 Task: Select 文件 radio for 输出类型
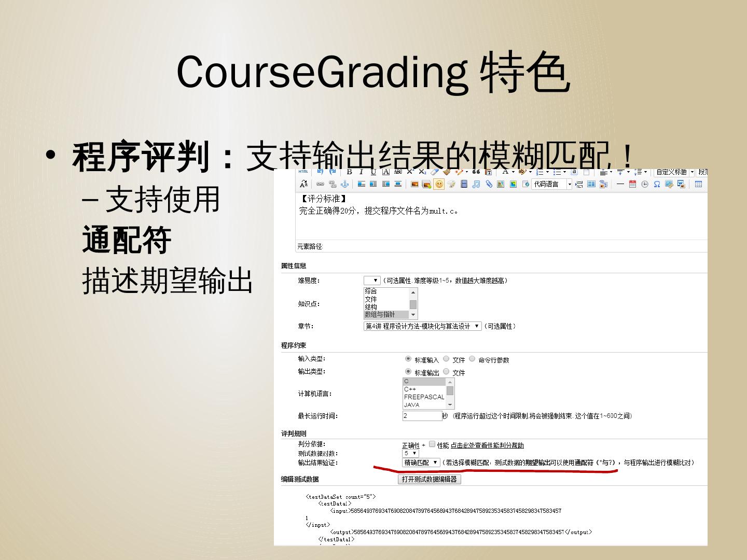click(x=446, y=372)
